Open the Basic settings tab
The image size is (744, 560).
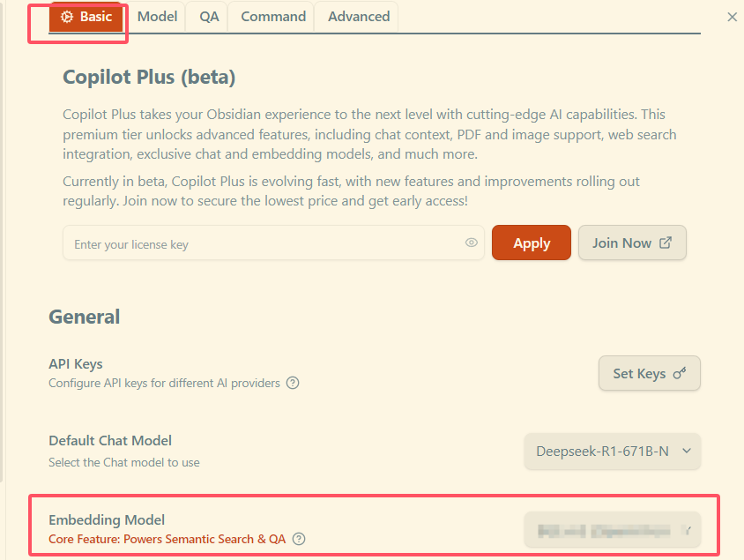point(86,17)
